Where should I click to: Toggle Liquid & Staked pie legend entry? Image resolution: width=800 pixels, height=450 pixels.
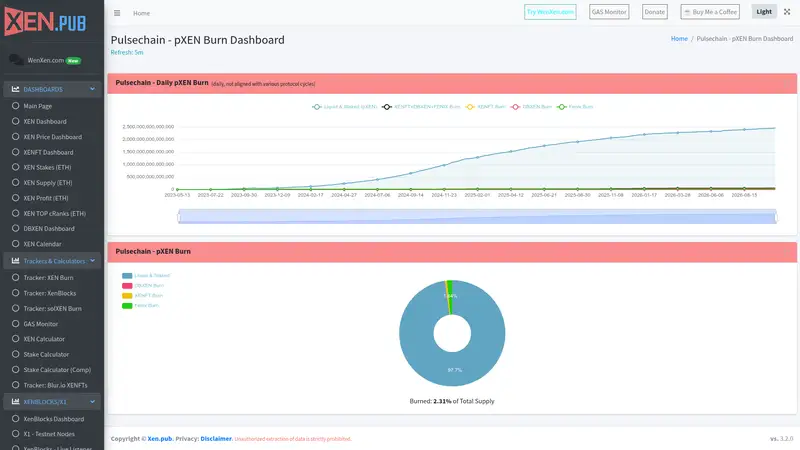pos(146,276)
